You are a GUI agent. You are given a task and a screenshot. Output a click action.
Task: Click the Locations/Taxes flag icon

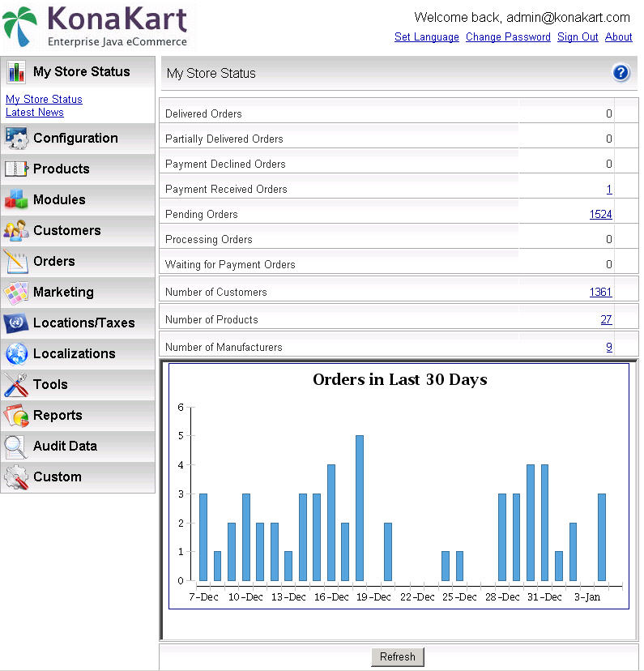coord(16,323)
